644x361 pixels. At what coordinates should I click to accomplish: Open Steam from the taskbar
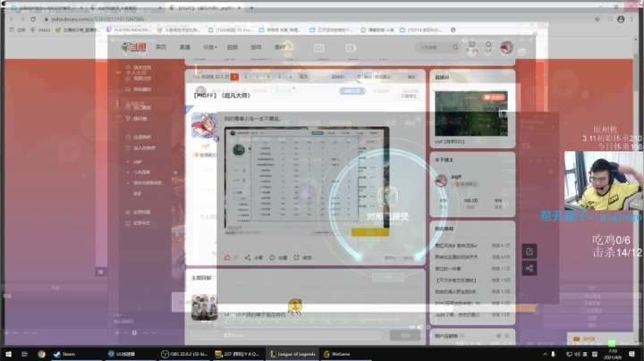(x=64, y=354)
